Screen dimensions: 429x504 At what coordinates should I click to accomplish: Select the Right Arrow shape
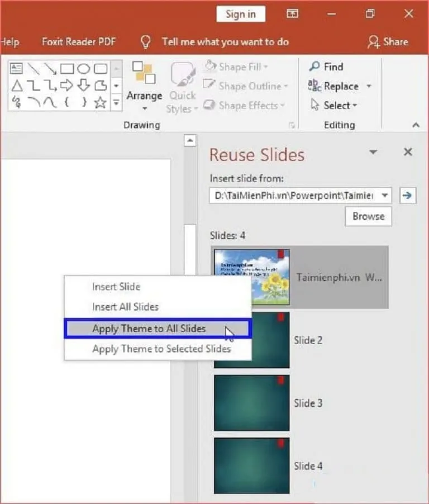tap(67, 85)
